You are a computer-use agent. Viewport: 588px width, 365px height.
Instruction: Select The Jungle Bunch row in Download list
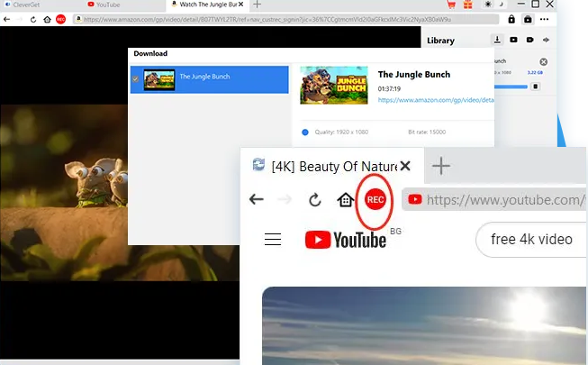210,79
